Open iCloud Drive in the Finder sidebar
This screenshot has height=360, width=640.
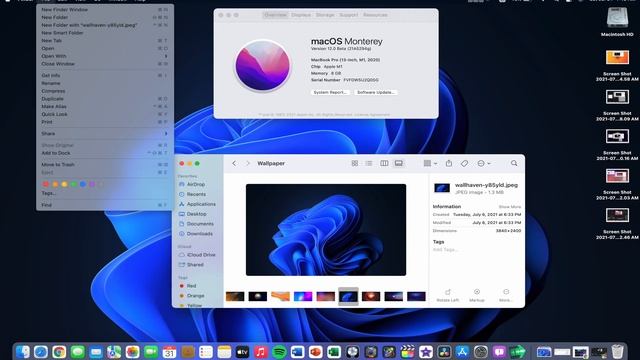coord(197,255)
